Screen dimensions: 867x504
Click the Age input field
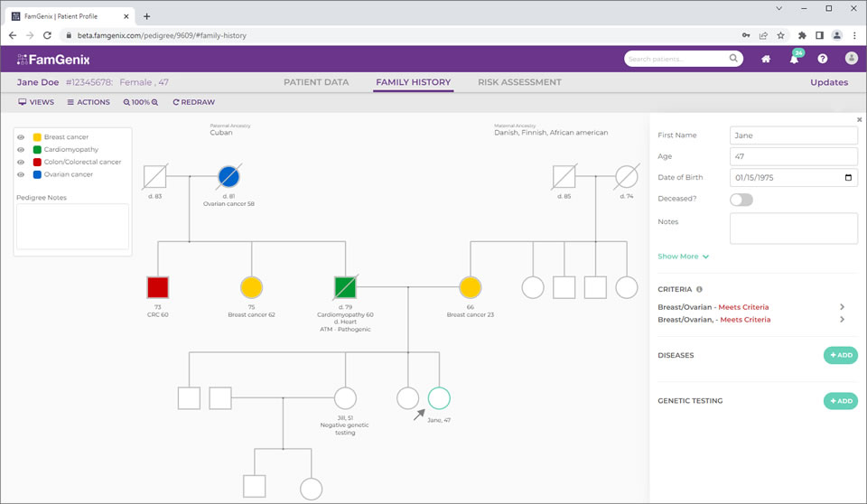[x=794, y=156]
